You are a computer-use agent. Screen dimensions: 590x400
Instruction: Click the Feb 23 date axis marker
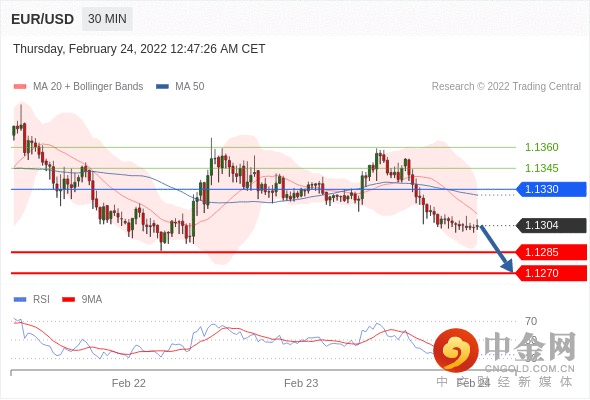301,383
